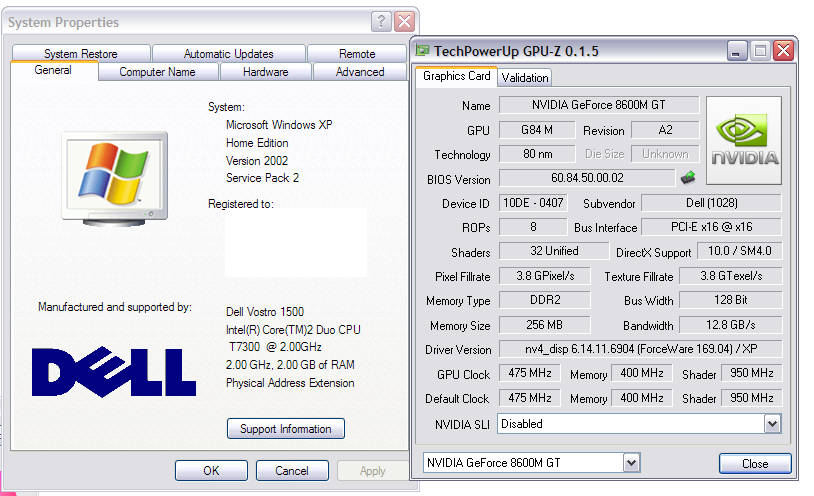Close GPU-Z with the red X
The image size is (814, 496).
(x=783, y=51)
